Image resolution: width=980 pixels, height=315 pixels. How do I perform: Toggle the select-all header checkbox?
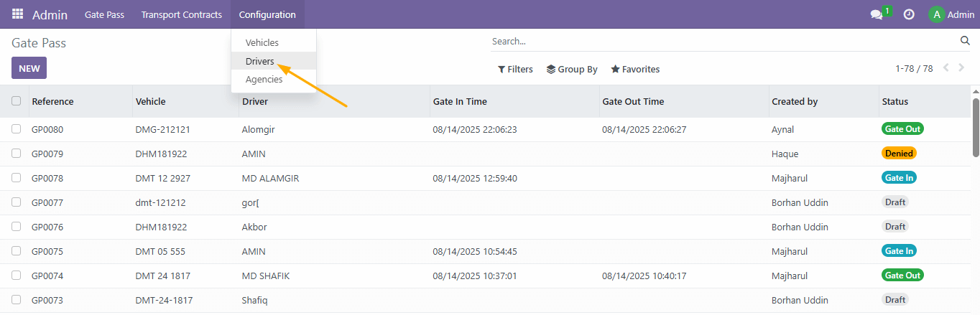(x=17, y=101)
